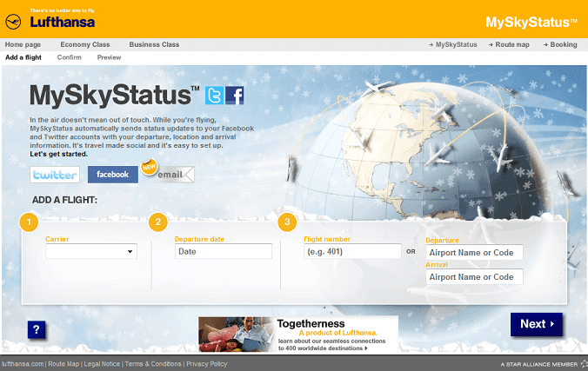Screen dimensions: 588x371
Task: Open the Route map arrow link
Action: [509, 44]
